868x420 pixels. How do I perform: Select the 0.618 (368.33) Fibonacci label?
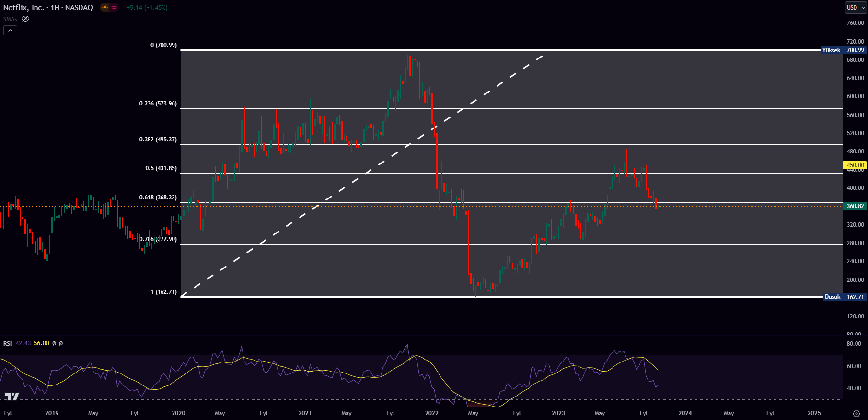click(158, 198)
